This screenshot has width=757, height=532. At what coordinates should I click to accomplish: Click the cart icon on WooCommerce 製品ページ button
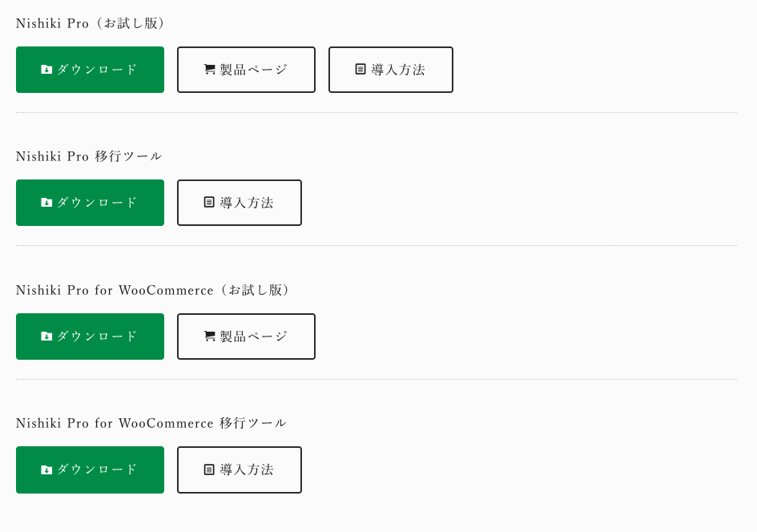tap(209, 337)
